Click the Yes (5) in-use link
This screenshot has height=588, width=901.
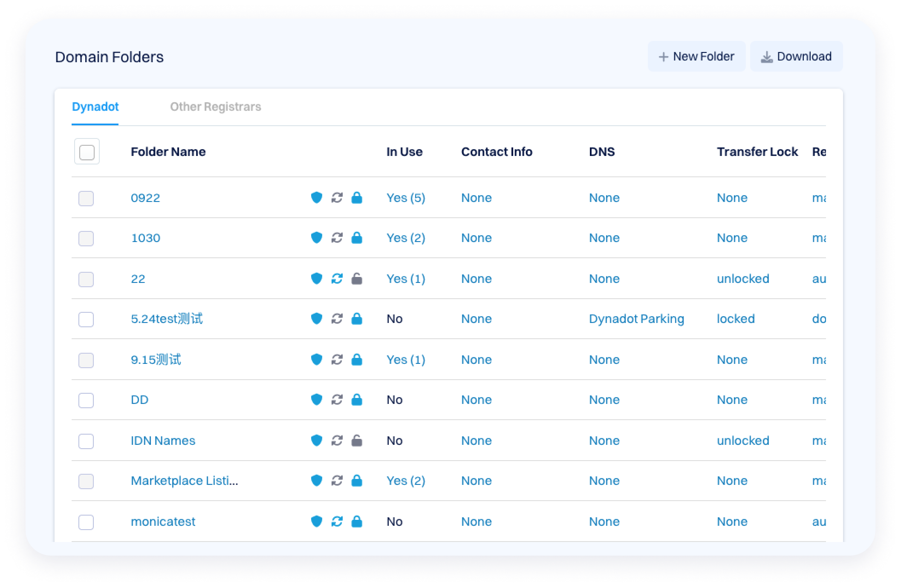[405, 198]
